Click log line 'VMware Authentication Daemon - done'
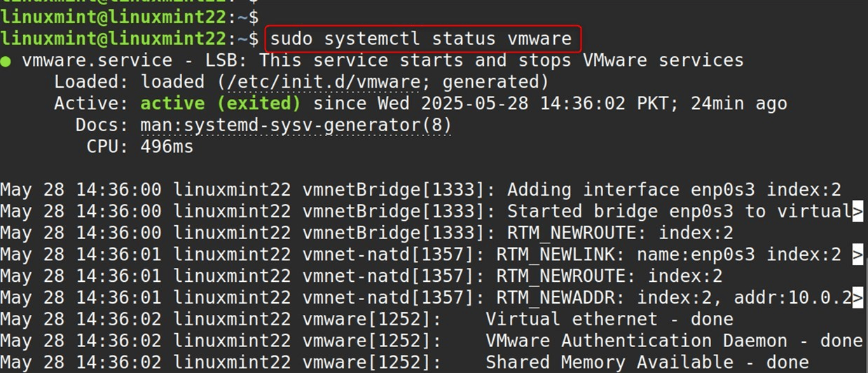This screenshot has width=868, height=373. coord(674,341)
